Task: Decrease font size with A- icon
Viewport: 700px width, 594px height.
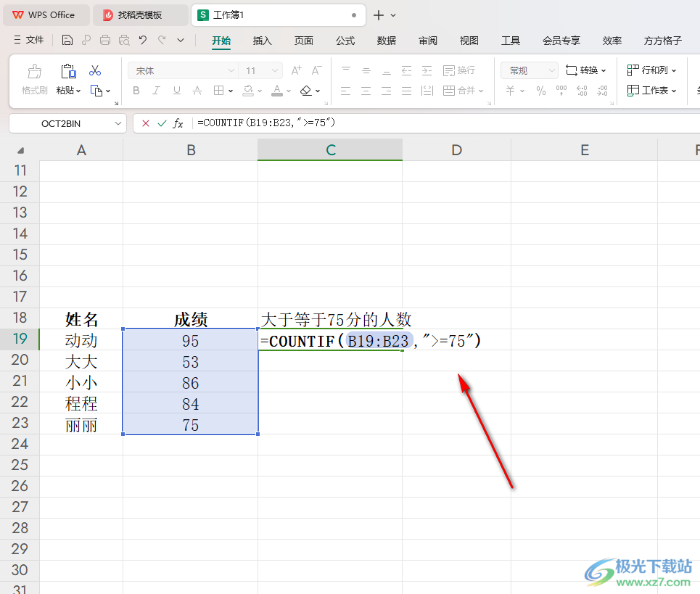Action: pyautogui.click(x=316, y=70)
